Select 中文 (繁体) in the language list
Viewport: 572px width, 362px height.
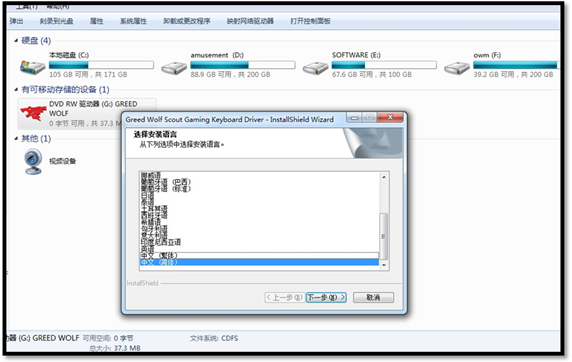[259, 255]
